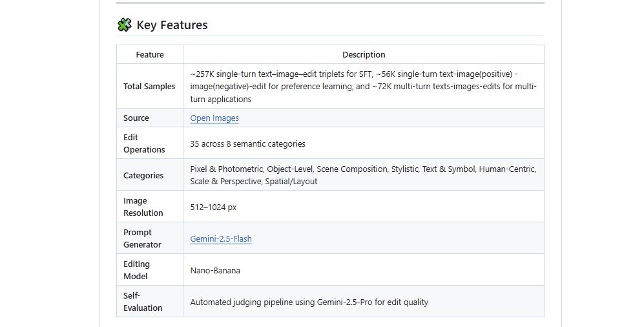Select the Prompt Generator row label
Image resolution: width=644 pixels, height=327 pixels.
tap(143, 238)
